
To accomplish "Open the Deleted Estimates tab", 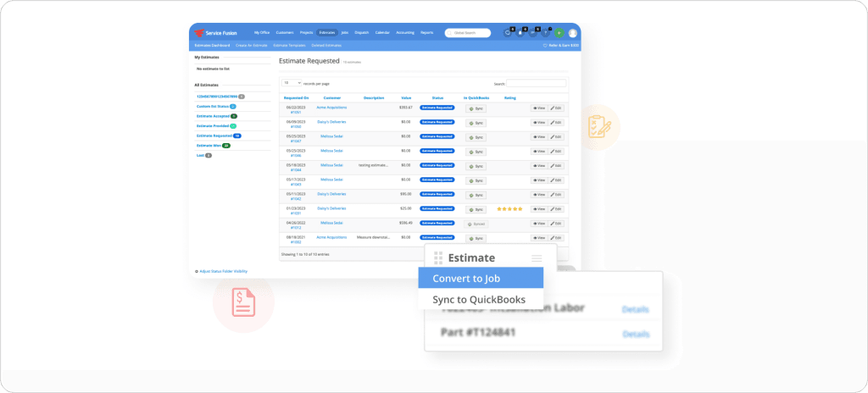I will 326,46.
